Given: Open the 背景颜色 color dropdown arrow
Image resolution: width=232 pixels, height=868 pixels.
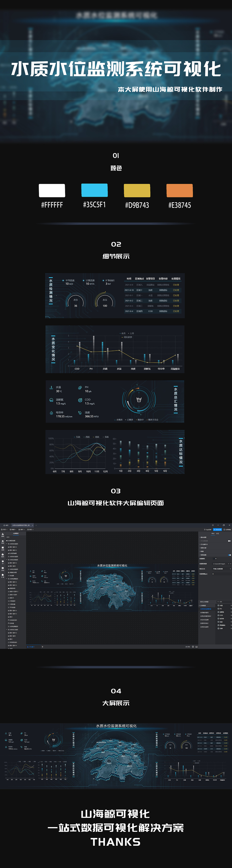Looking at the screenshot, I should (216, 559).
